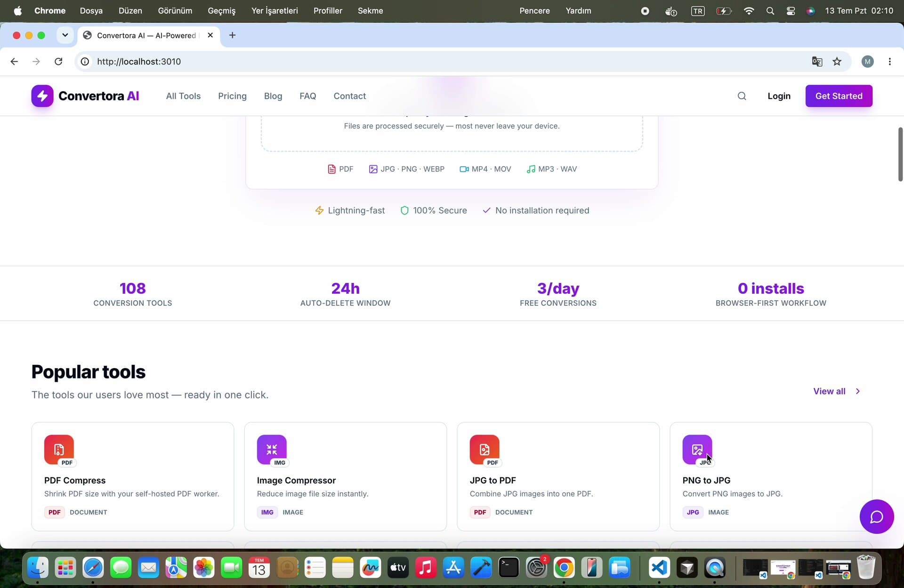Open the Blog nav link
The image size is (904, 588).
(x=273, y=96)
